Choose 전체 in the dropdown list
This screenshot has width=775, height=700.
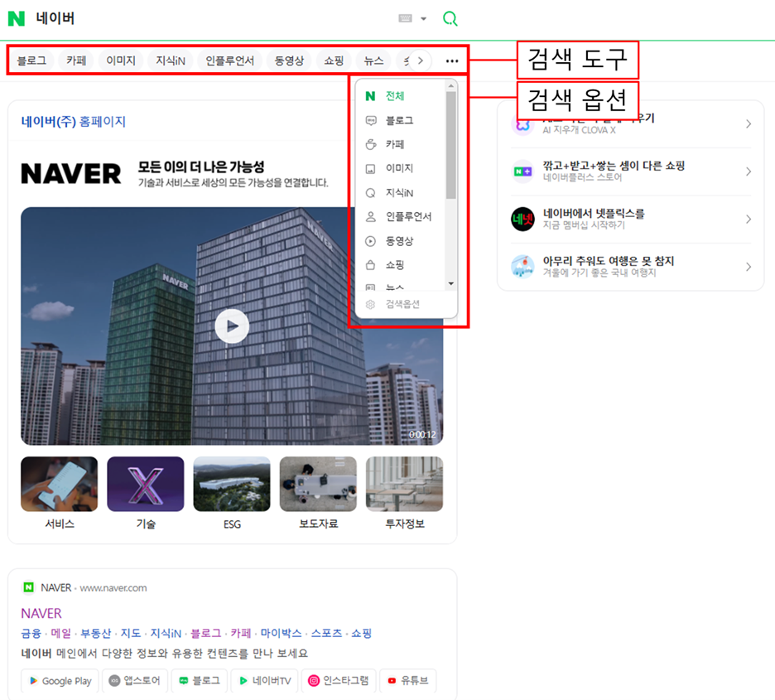tap(401, 96)
